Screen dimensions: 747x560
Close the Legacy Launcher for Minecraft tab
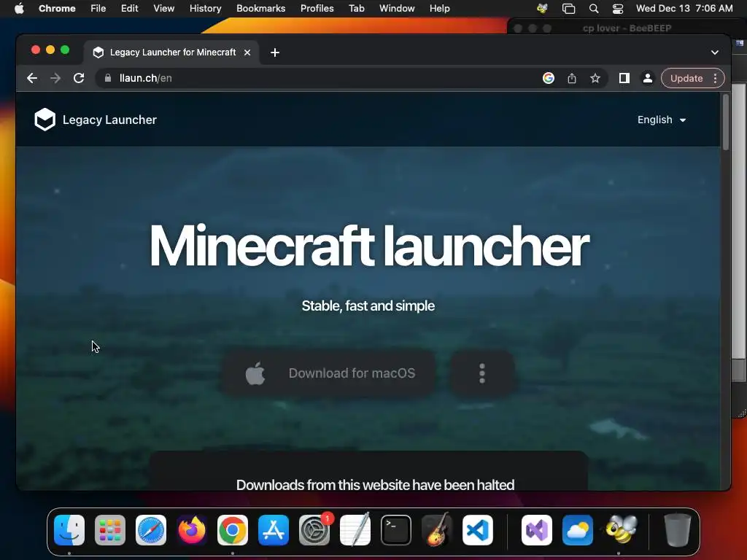[247, 52]
